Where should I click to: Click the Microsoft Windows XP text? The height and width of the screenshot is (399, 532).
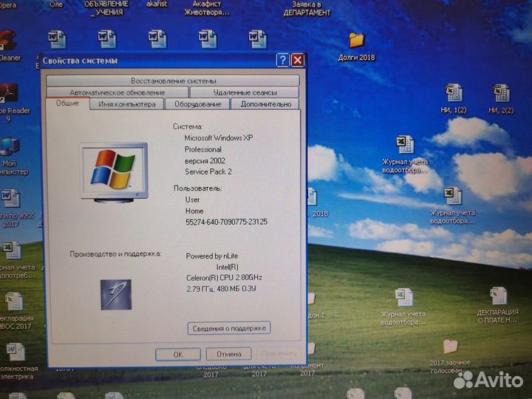219,137
